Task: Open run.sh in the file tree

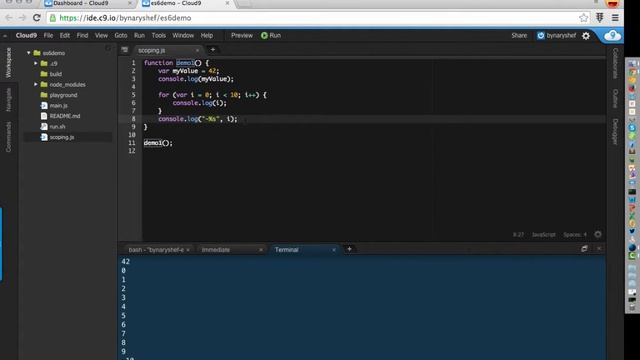Action: point(57,127)
